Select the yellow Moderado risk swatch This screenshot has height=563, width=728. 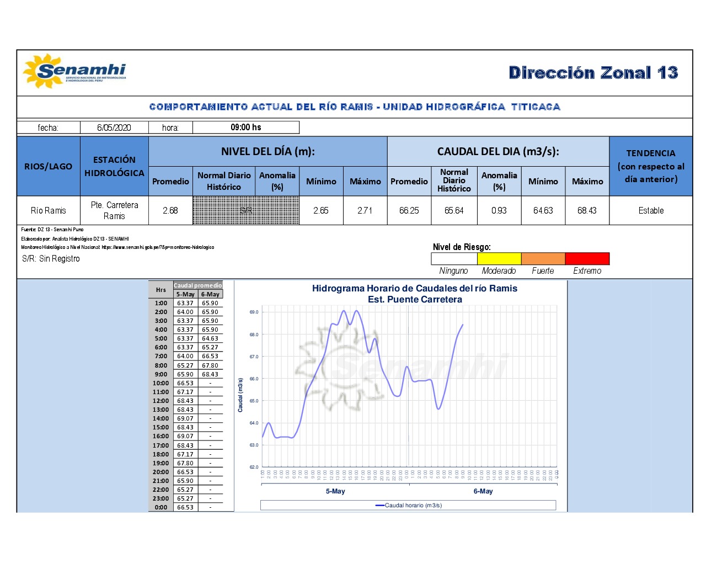coord(499,258)
